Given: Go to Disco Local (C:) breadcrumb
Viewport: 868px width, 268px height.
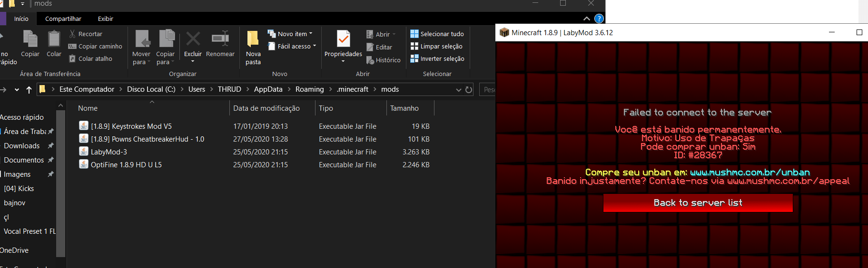Looking at the screenshot, I should [151, 89].
